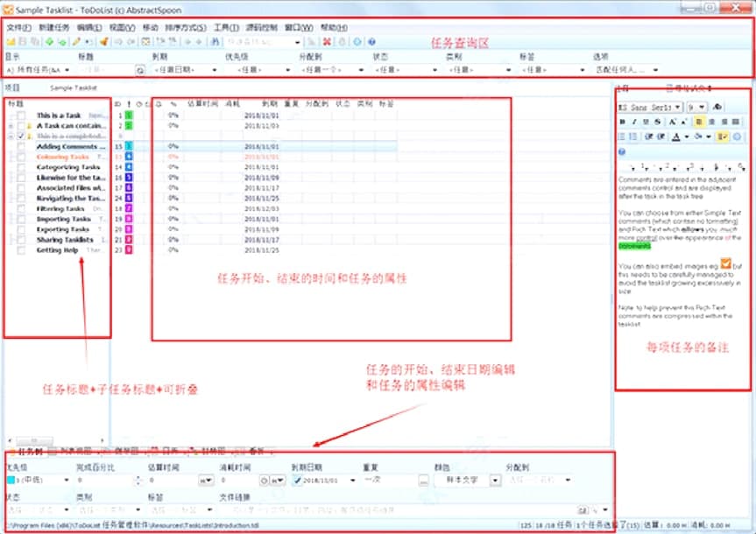Check the box for 'Exporting Tasks'

pyautogui.click(x=21, y=229)
